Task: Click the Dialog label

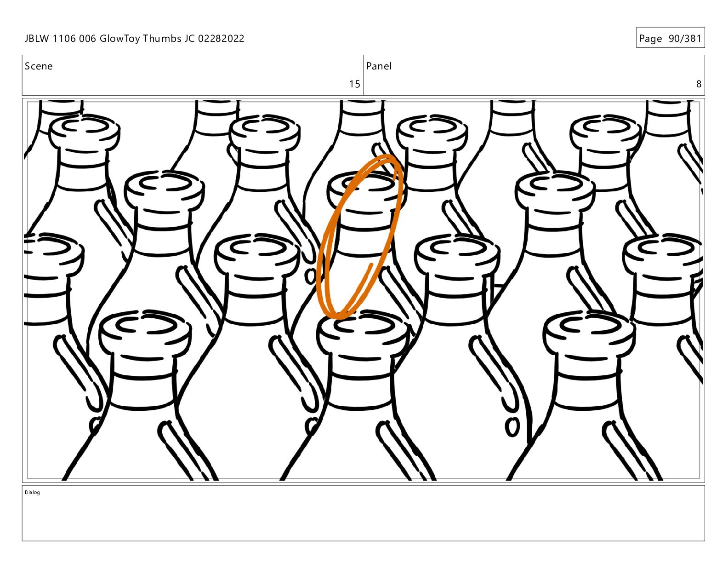Action: coord(32,493)
